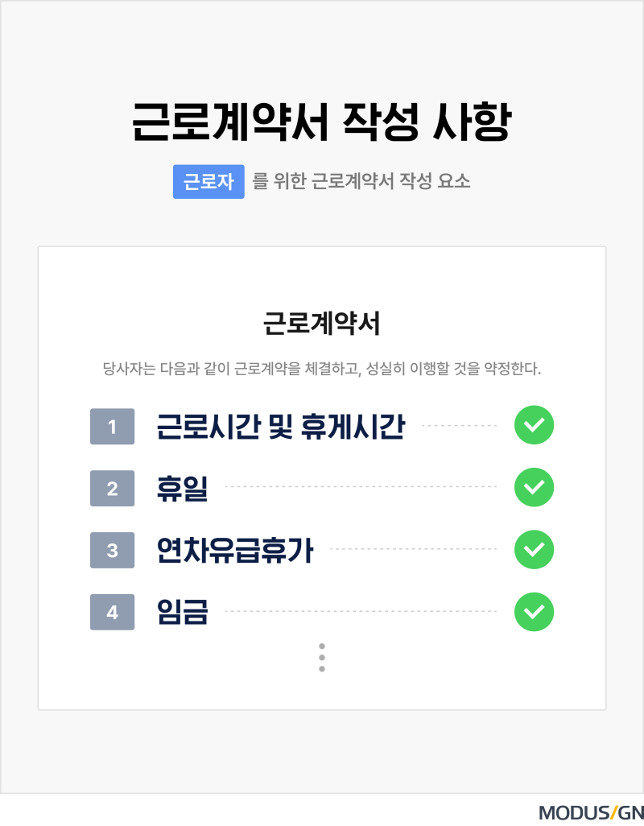Click the number 4 badge
Image resolution: width=644 pixels, height=826 pixels.
(112, 613)
